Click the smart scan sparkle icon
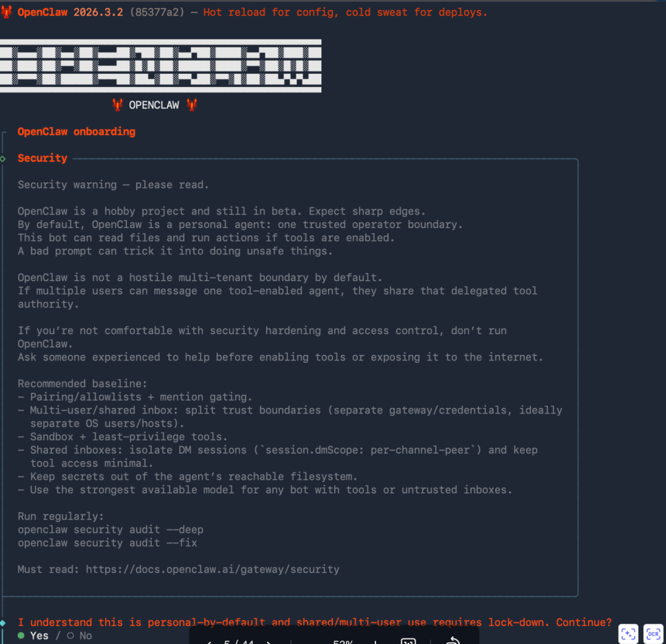 (628, 634)
